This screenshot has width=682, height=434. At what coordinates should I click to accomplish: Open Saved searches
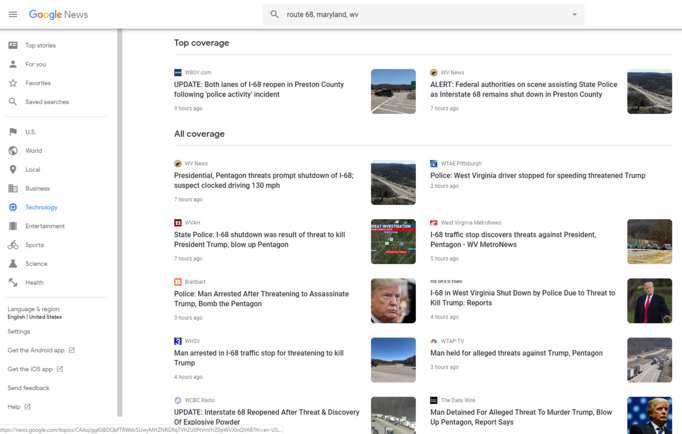click(47, 102)
